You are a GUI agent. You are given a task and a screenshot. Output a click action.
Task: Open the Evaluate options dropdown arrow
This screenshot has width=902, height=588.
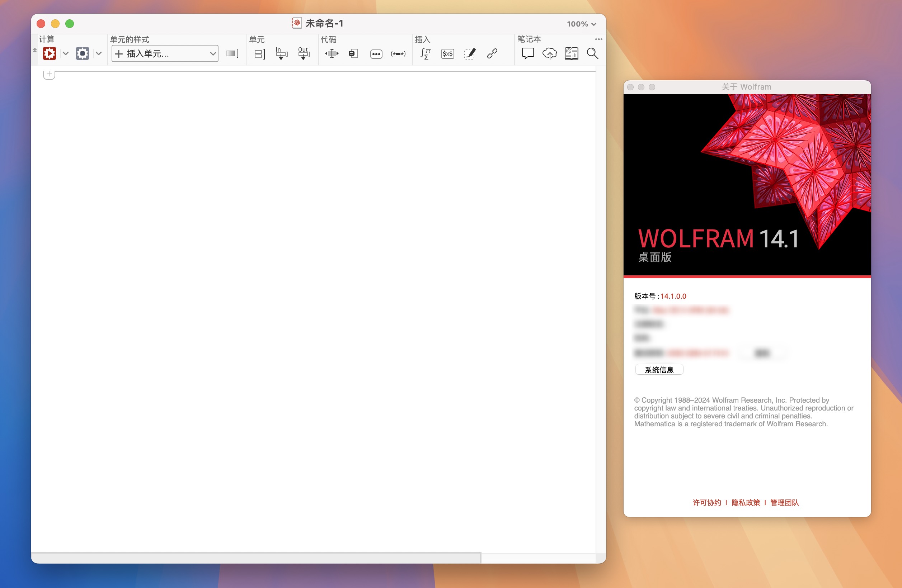(66, 54)
